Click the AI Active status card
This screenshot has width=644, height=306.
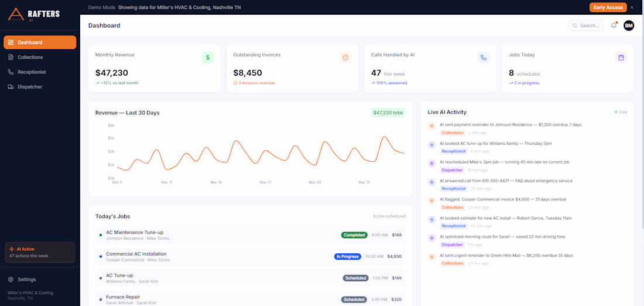coord(40,252)
